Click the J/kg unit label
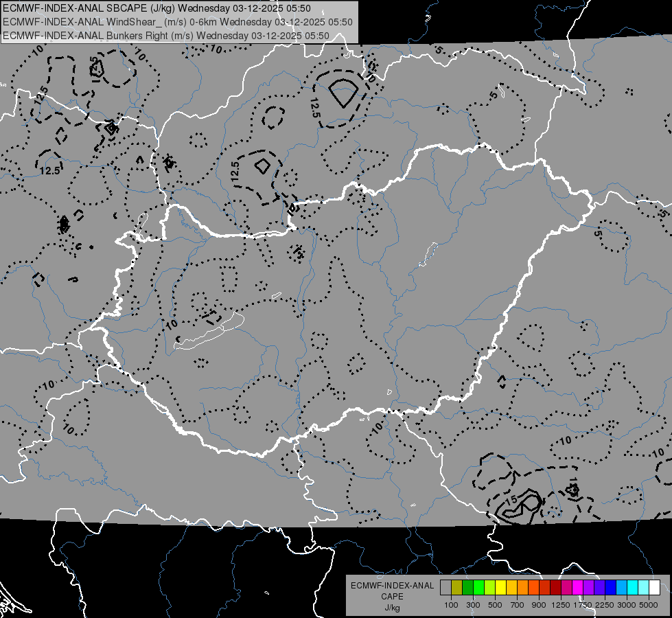Viewport: 672px width, 618px height. [393, 608]
